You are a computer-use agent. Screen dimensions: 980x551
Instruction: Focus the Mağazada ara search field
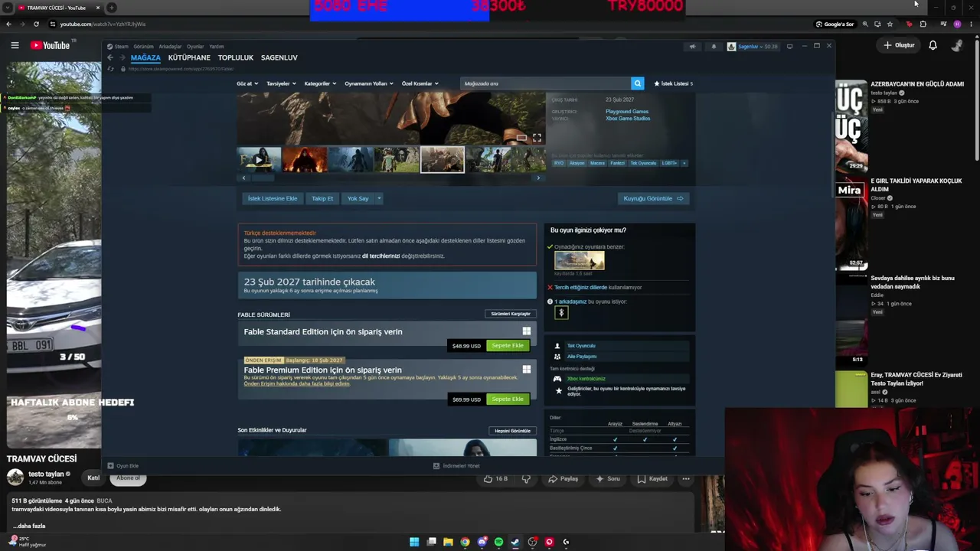(546, 83)
